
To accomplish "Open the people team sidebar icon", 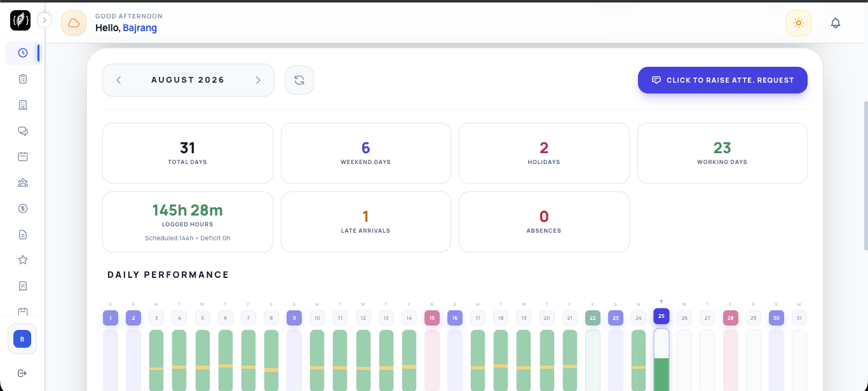I will 23,182.
